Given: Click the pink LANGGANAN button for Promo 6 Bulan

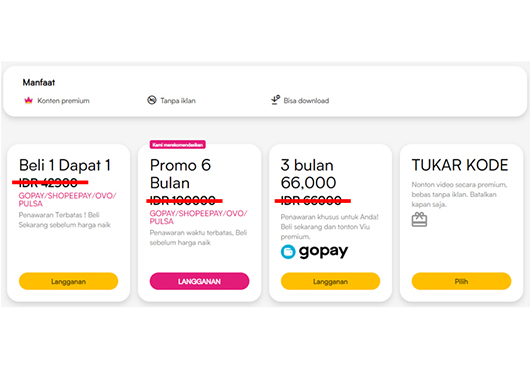Looking at the screenshot, I should click(199, 281).
